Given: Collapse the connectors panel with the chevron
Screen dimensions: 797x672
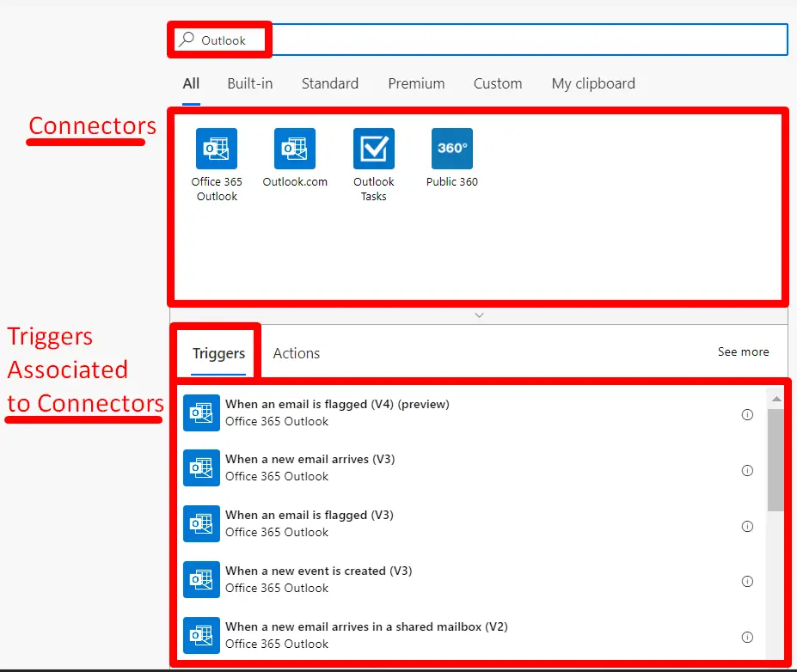Looking at the screenshot, I should 479,315.
